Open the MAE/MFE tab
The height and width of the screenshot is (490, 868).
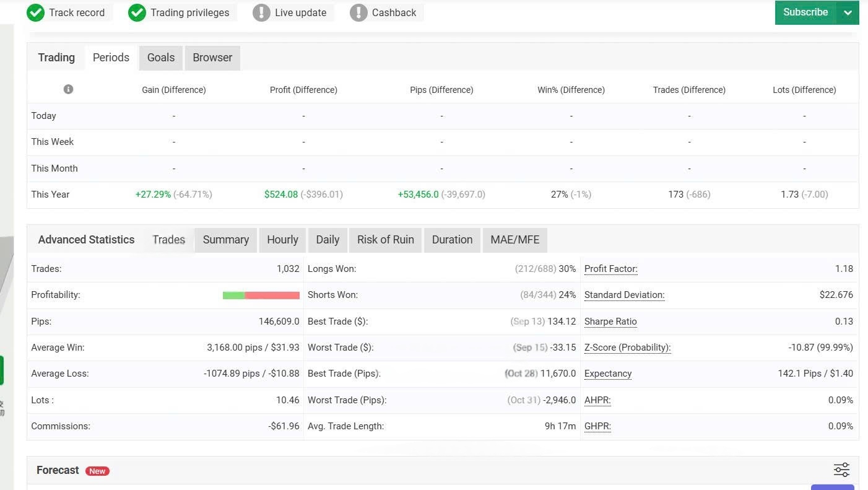514,240
